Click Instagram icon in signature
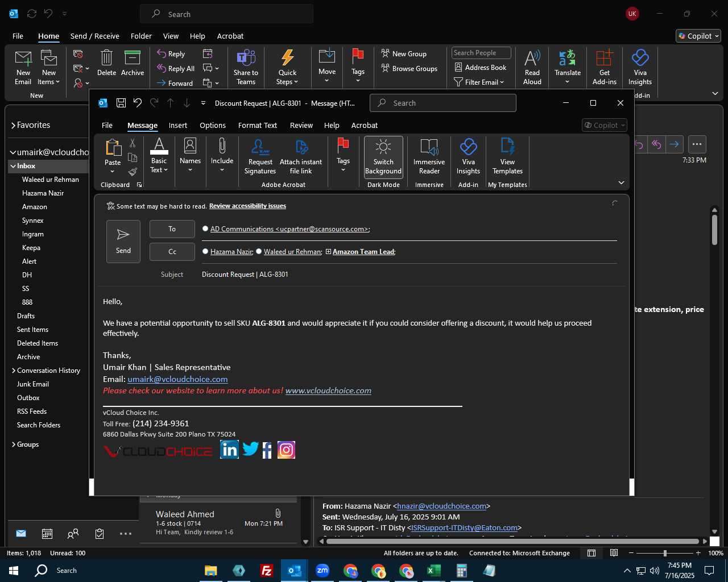This screenshot has height=582, width=728. (x=286, y=450)
